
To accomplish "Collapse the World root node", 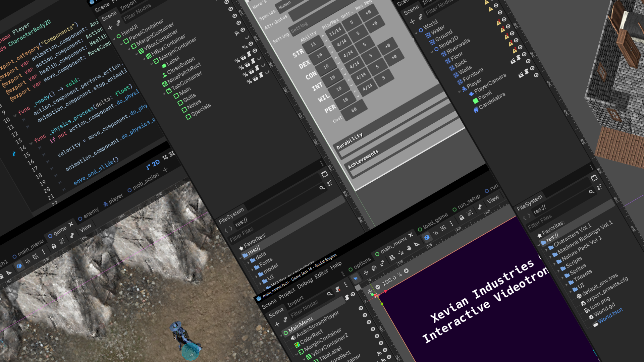I will pyautogui.click(x=416, y=32).
